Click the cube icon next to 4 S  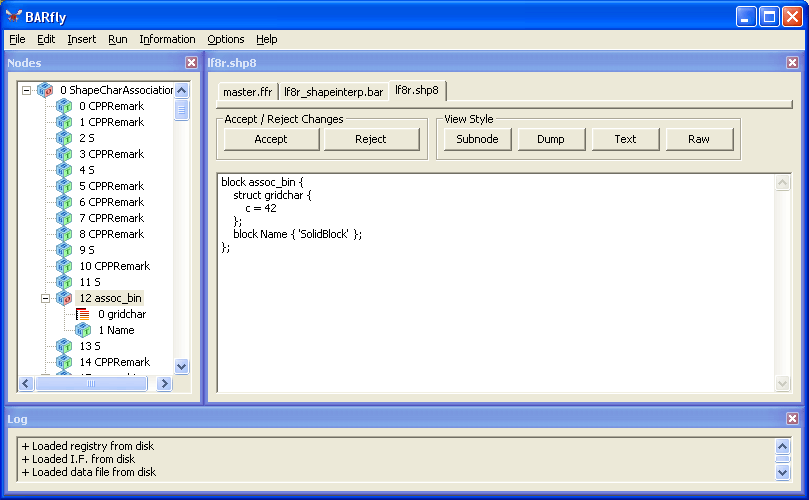(64, 170)
